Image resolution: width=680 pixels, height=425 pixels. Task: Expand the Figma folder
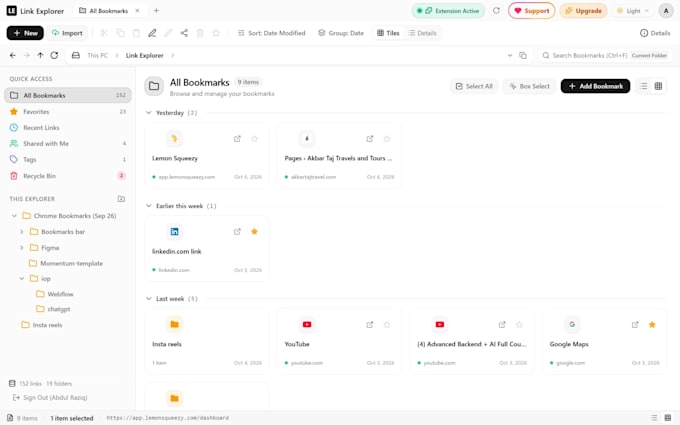(22, 248)
